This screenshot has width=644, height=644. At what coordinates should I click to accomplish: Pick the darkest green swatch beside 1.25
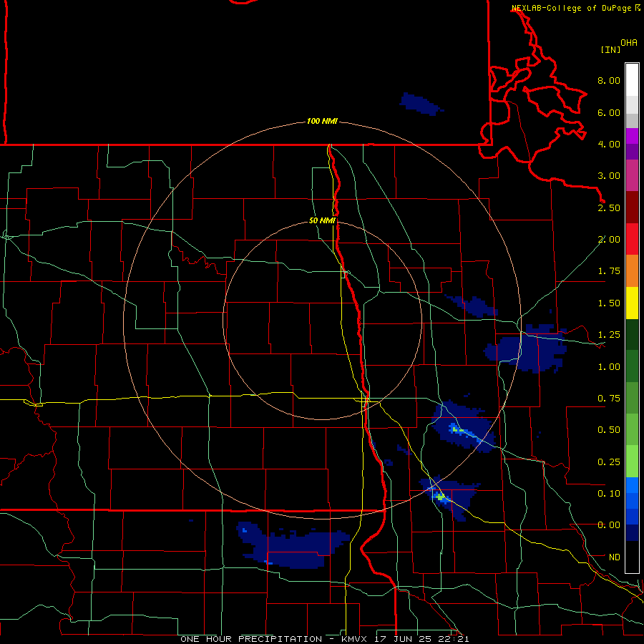coord(632,334)
